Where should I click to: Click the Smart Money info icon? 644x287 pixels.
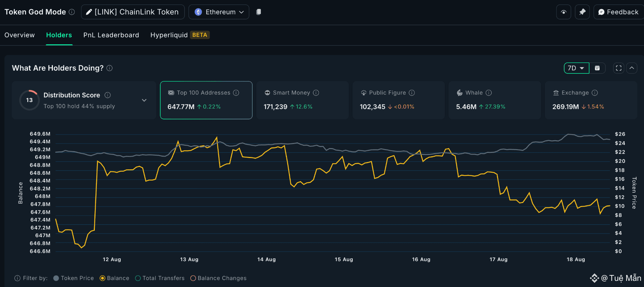pos(316,93)
